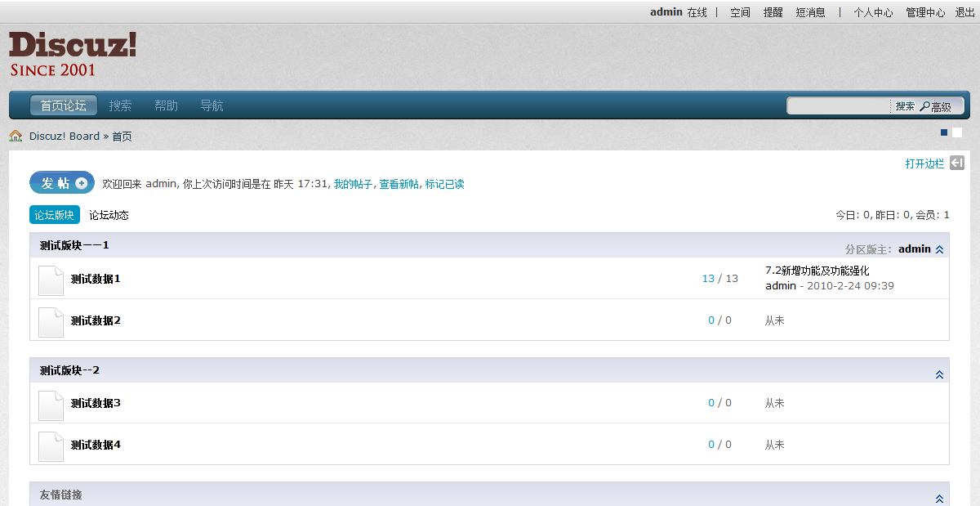
Task: Open 管理中心 admin link
Action: (x=925, y=12)
